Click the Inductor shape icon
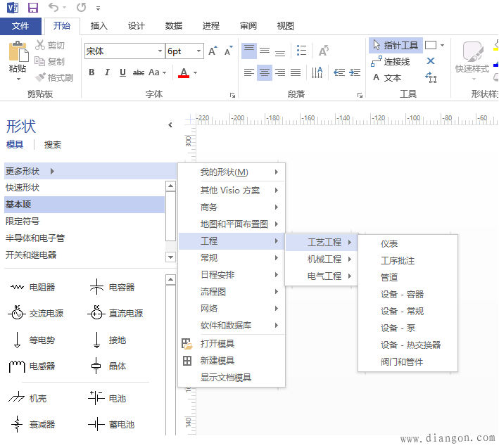Image resolution: width=499 pixels, height=448 pixels. 17,366
